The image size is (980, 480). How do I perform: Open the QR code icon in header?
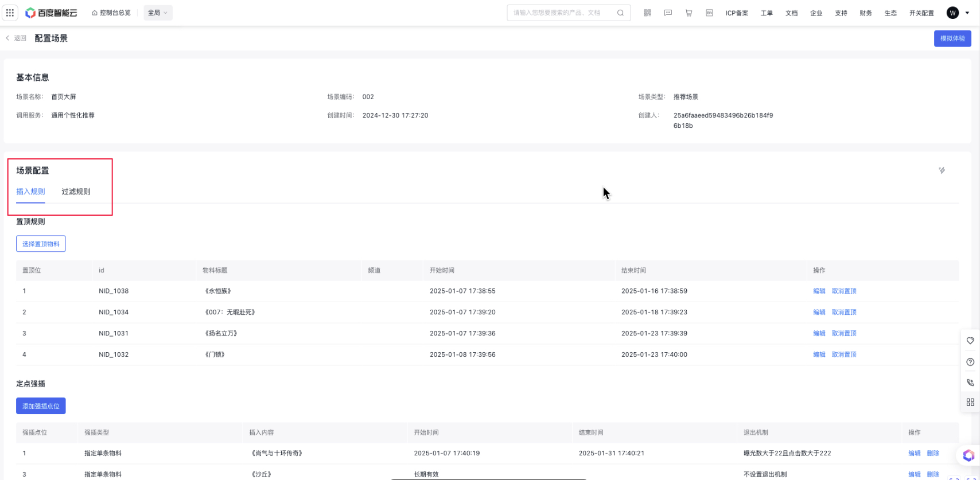(647, 13)
